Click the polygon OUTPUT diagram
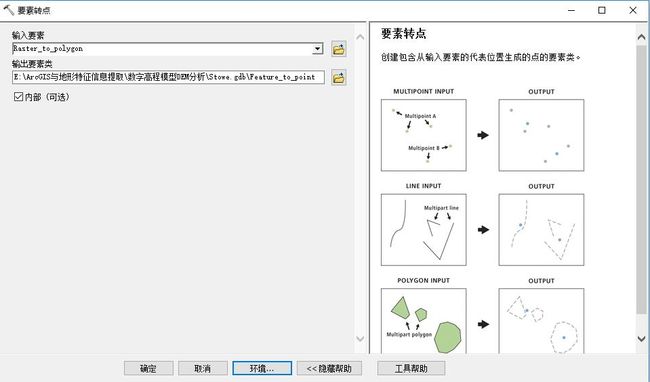 point(541,321)
